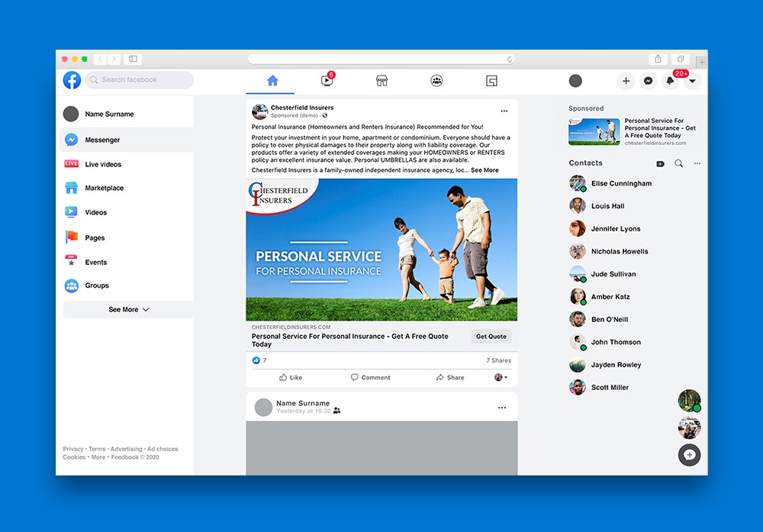
Task: Comment on the Chesterfield Insurers post
Action: tap(370, 378)
